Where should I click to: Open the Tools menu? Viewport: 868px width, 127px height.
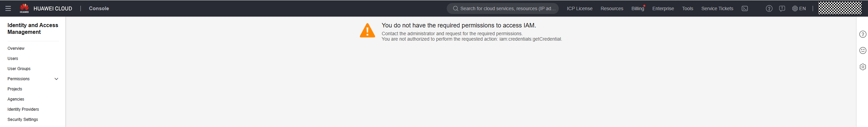click(688, 8)
